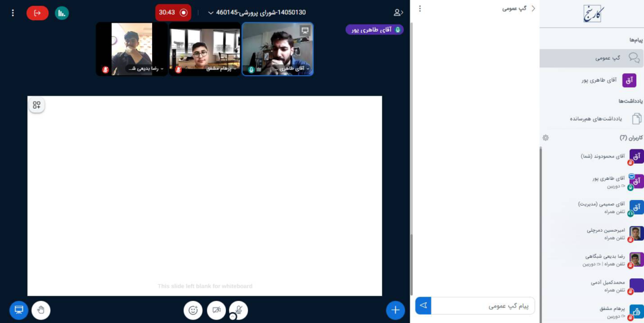
Task: Click the red leave meeting button
Action: click(x=38, y=13)
